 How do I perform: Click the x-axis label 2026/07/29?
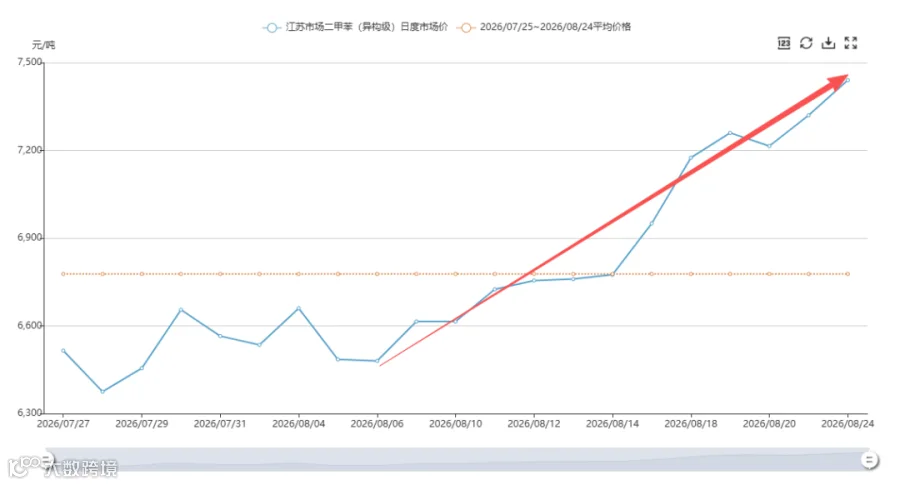point(142,424)
